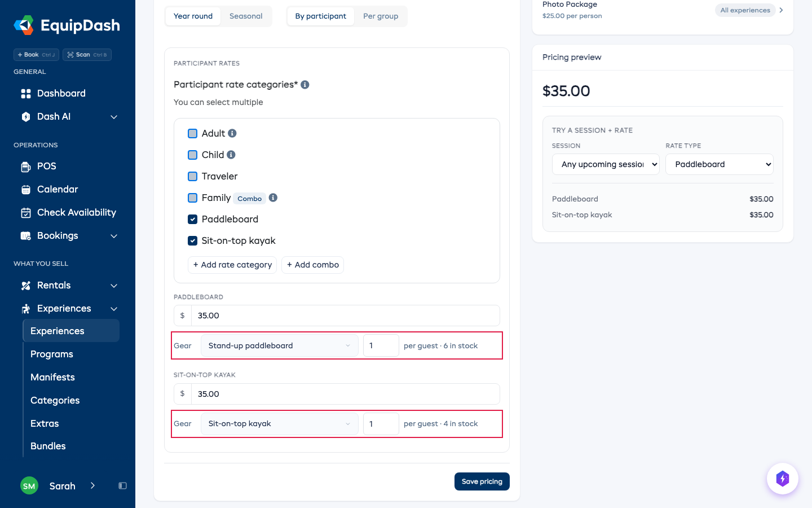Open the Dash AI assistant floating button
The height and width of the screenshot is (508, 812).
pyautogui.click(x=783, y=479)
